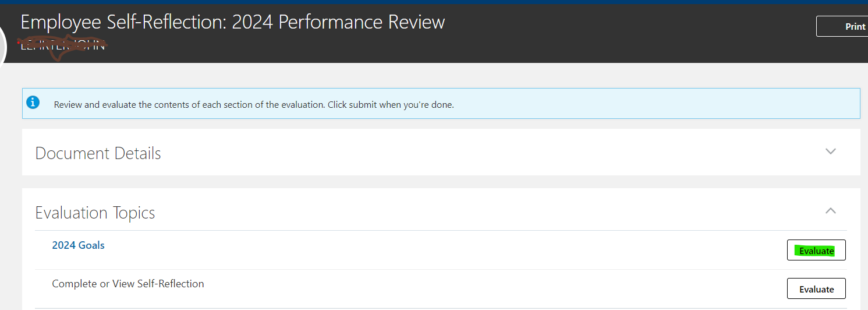Open the 2024 Goals link
This screenshot has height=310, width=868.
(x=78, y=245)
